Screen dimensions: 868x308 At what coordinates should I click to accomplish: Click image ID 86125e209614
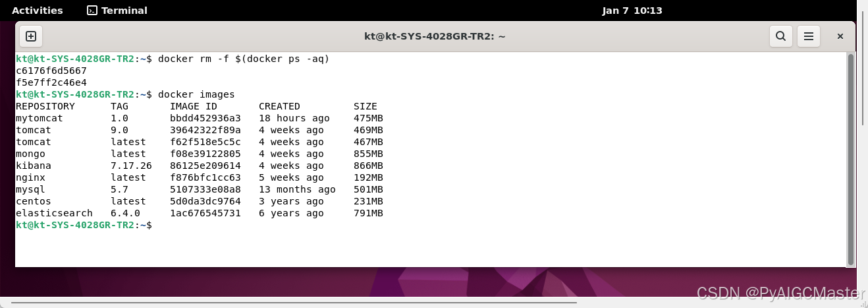[x=205, y=166]
